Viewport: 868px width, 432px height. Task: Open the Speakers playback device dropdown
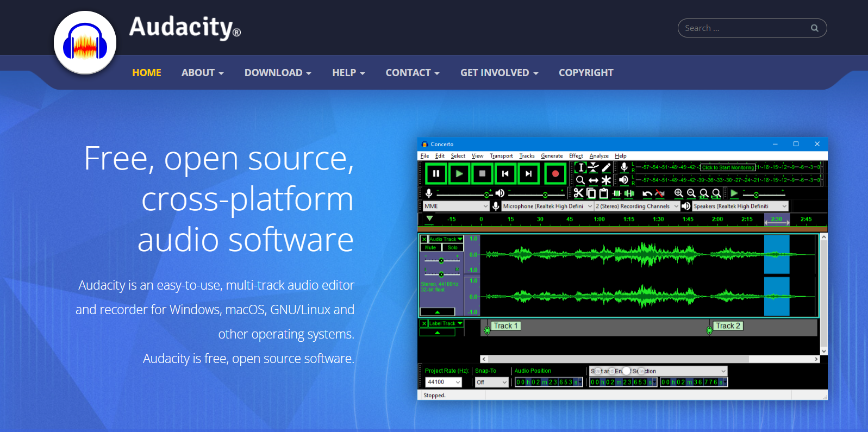point(740,206)
